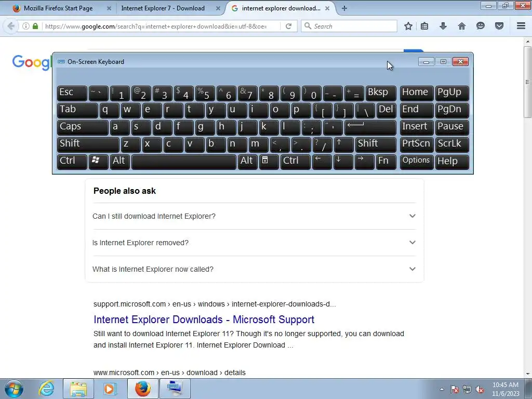The image size is (532, 399).
Task: Save page to Pocket icon
Action: pos(499,26)
